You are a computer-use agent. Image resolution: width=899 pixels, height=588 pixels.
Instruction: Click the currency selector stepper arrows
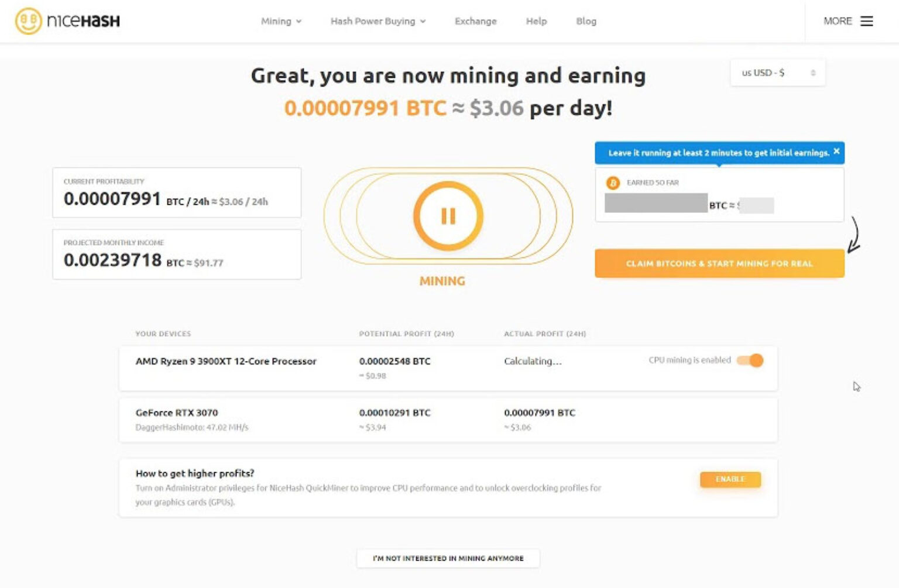(812, 73)
